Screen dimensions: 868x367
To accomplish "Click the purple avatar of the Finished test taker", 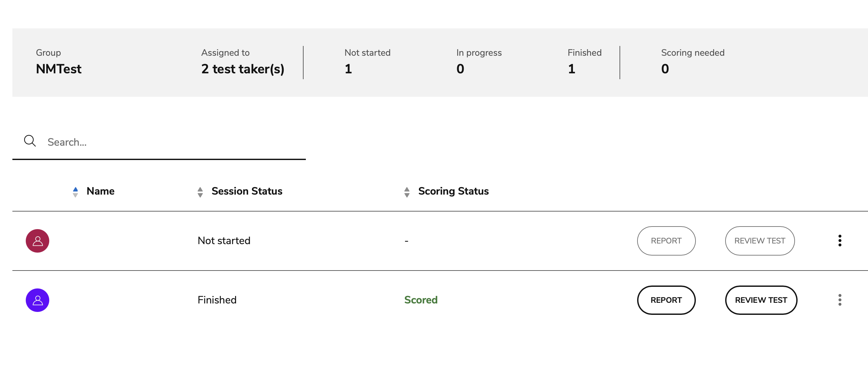I will (37, 300).
